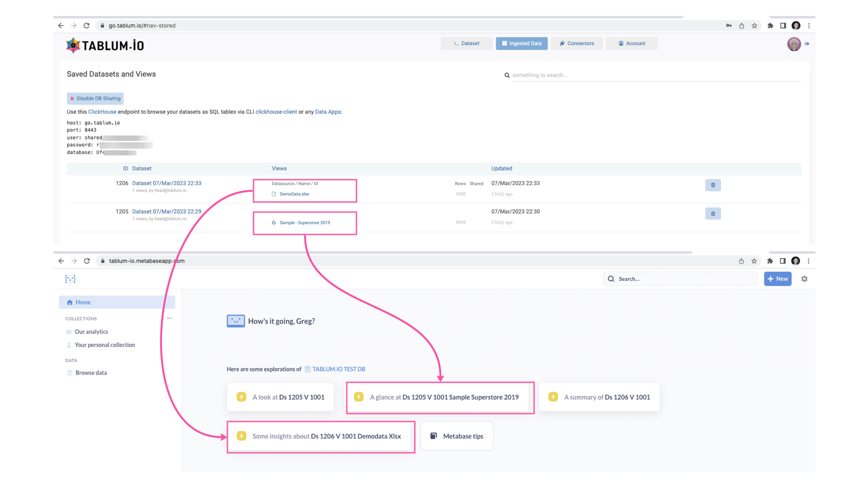
Task: Open password key icon in Tablum address bar
Action: click(x=729, y=26)
